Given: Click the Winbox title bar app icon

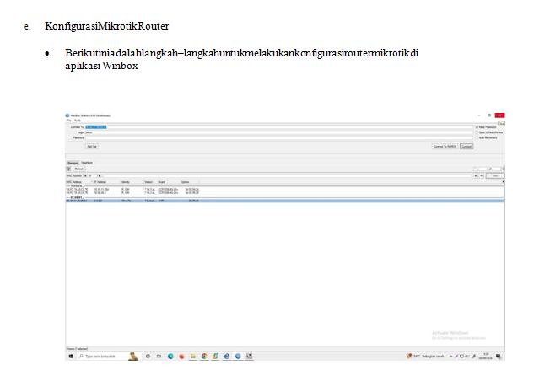Looking at the screenshot, I should click(67, 115).
